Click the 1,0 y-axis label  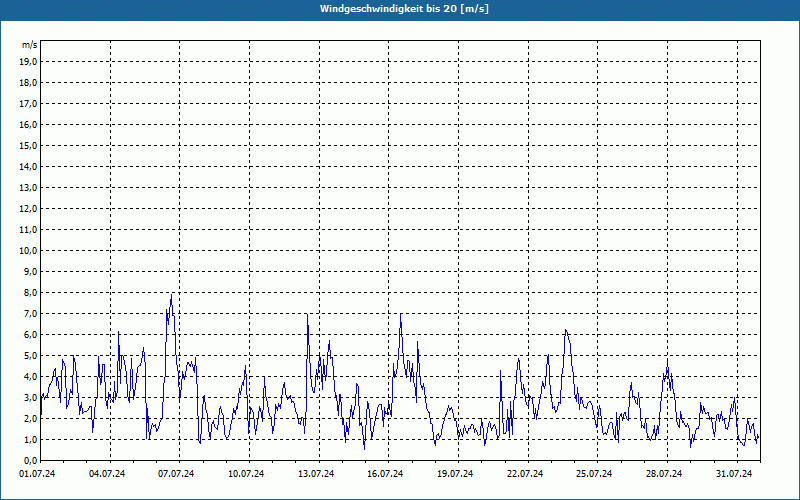pos(30,439)
